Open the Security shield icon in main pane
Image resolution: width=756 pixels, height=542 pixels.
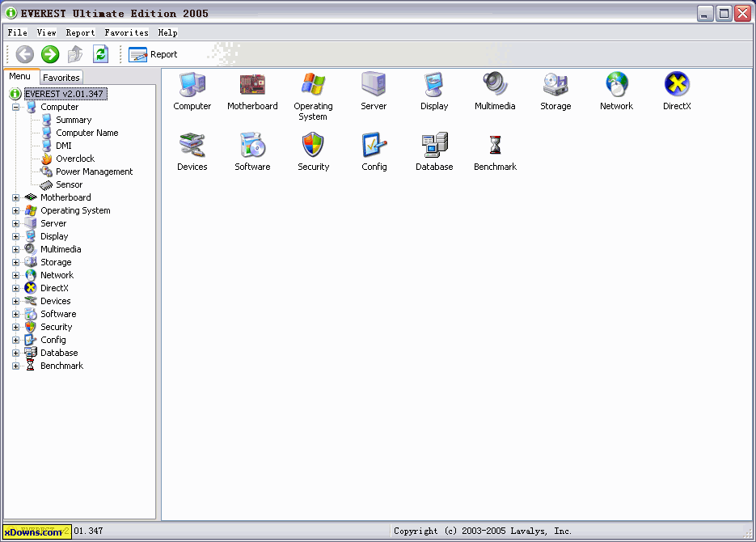(x=313, y=145)
